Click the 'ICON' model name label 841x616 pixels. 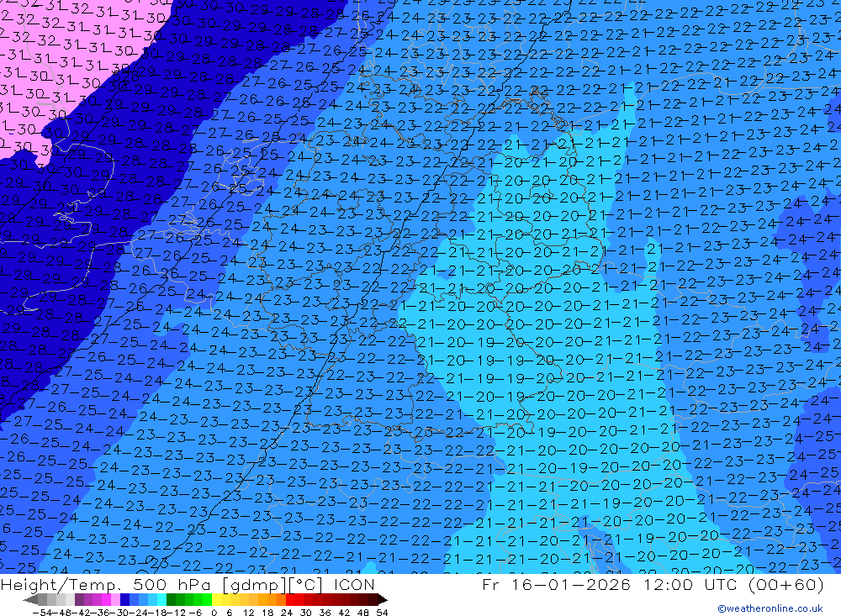(x=354, y=585)
